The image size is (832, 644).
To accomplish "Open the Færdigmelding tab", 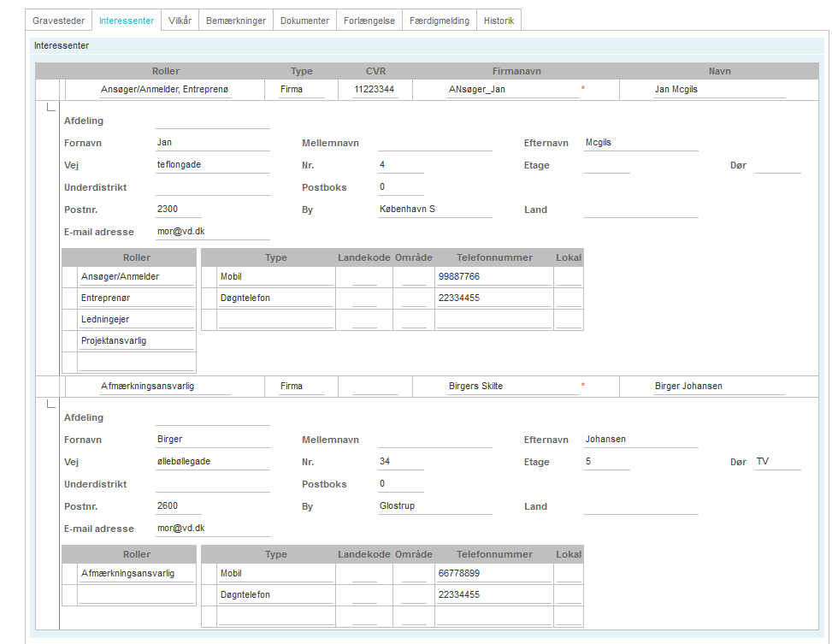I will tap(440, 21).
